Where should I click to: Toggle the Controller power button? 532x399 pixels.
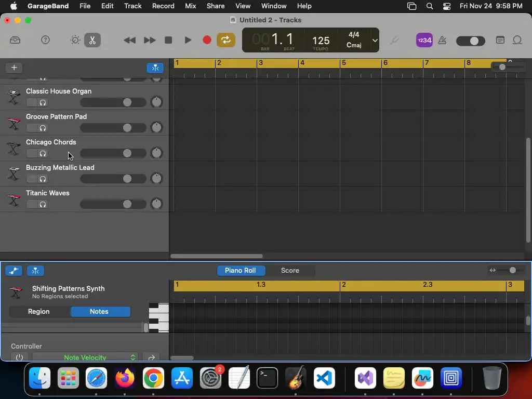[19, 357]
